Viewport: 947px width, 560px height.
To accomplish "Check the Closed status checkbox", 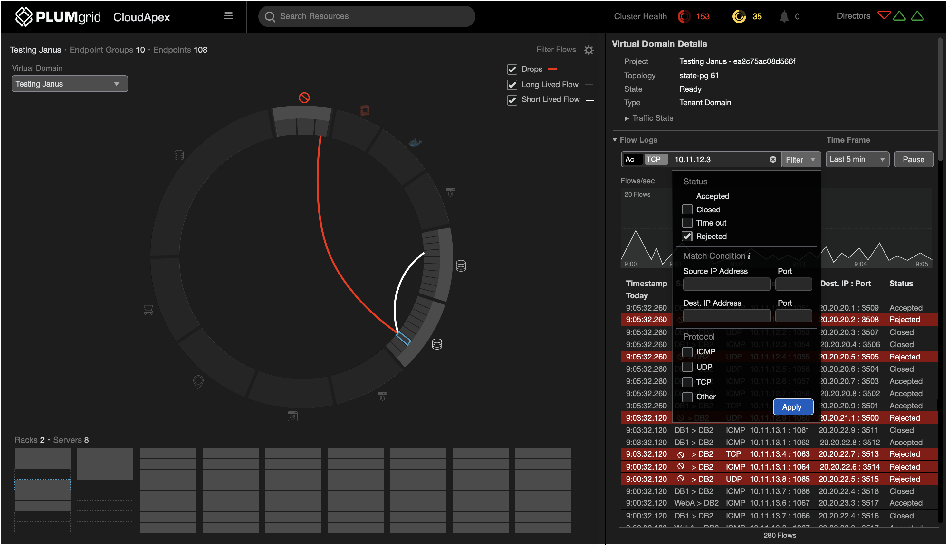I will [687, 210].
